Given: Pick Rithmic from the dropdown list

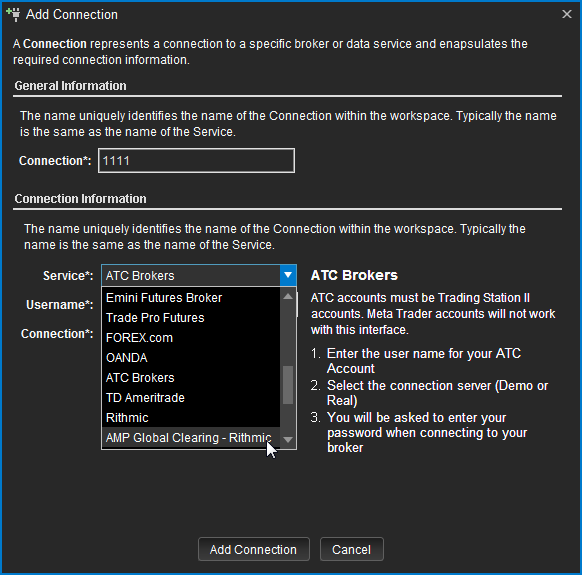Looking at the screenshot, I should coord(191,418).
